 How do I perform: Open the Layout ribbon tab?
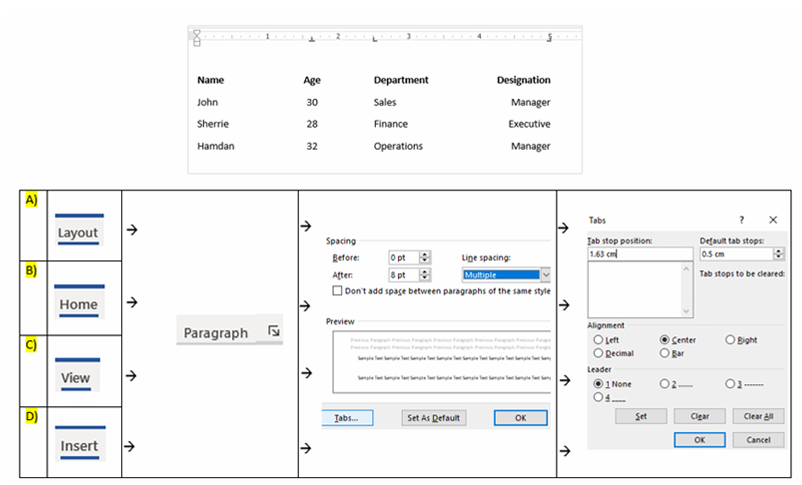(78, 233)
